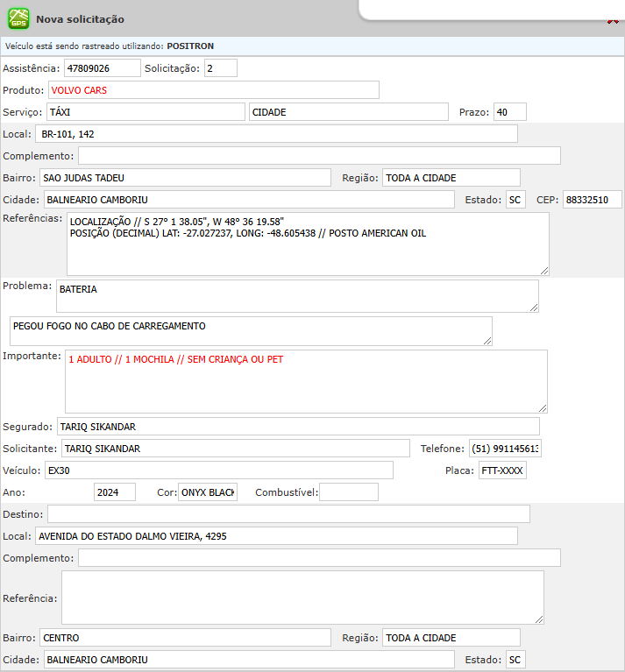This screenshot has width=625, height=672.
Task: Focus the Serviço field with TÁXI
Action: [x=145, y=112]
